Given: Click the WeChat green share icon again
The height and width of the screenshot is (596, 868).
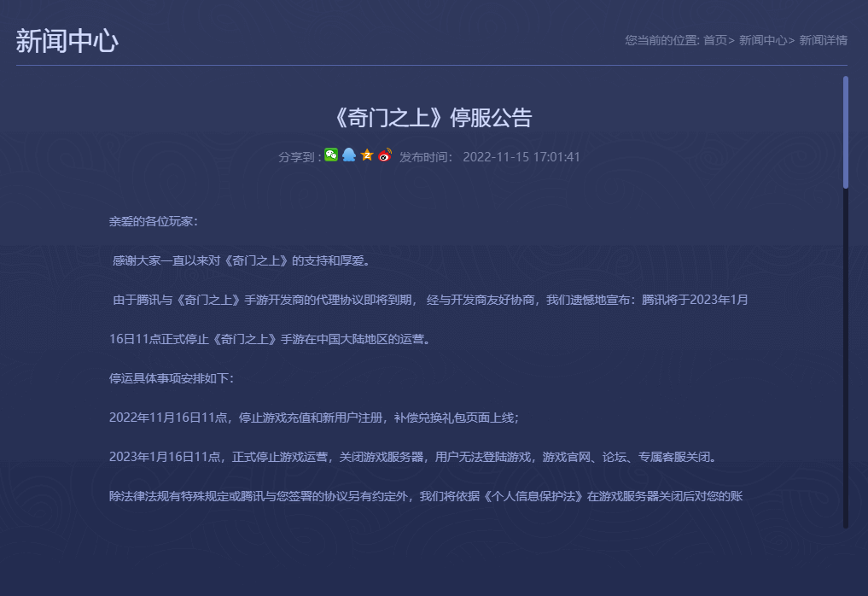Looking at the screenshot, I should click(331, 155).
